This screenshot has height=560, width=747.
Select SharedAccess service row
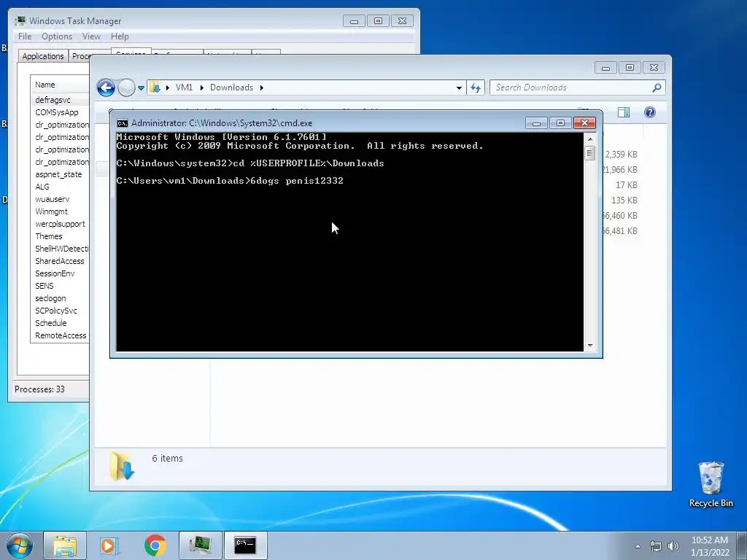(x=60, y=261)
